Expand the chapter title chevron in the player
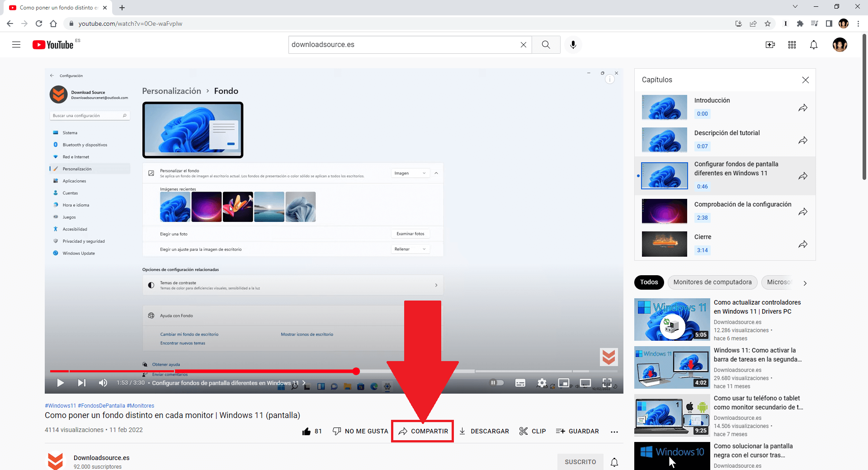This screenshot has height=470, width=868. (x=304, y=383)
